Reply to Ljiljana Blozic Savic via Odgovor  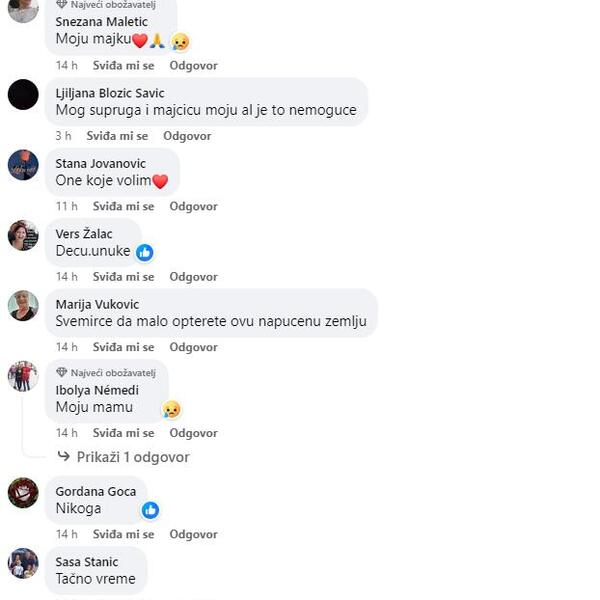point(187,136)
